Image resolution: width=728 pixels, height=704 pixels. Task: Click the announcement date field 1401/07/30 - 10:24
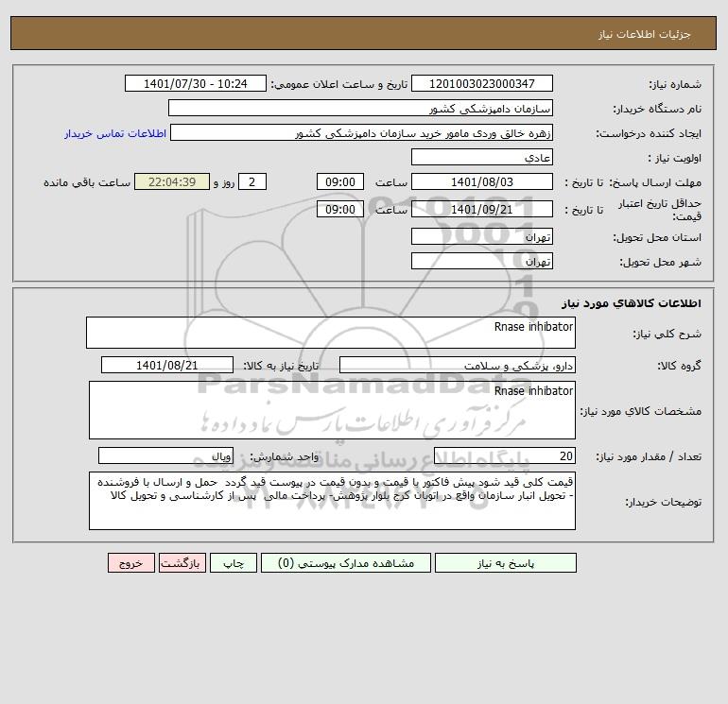click(x=196, y=83)
